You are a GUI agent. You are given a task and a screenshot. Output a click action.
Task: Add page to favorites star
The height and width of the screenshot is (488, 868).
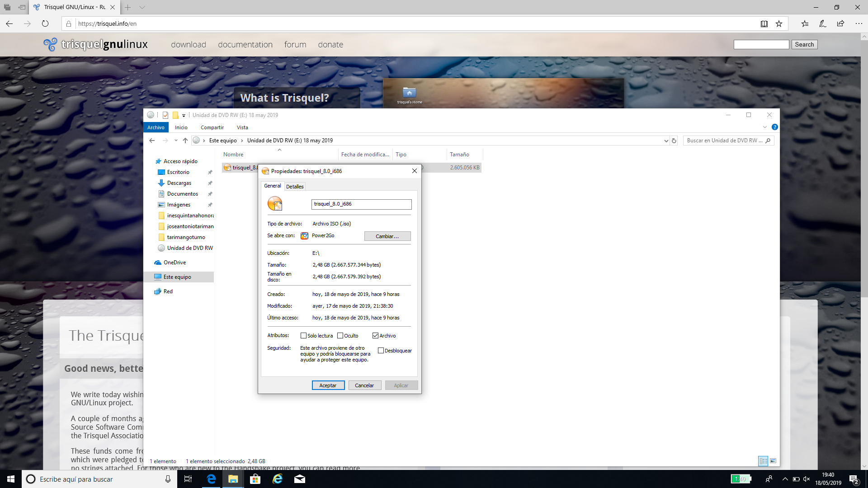(x=779, y=23)
